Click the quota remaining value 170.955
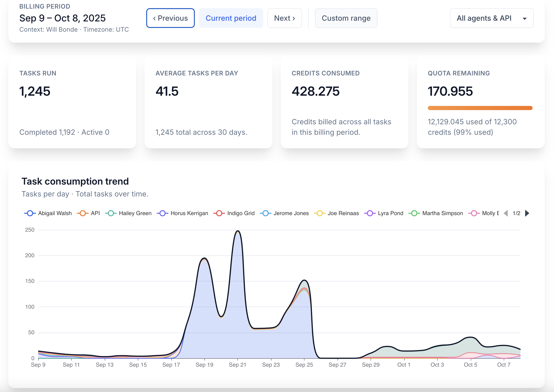 point(450,91)
